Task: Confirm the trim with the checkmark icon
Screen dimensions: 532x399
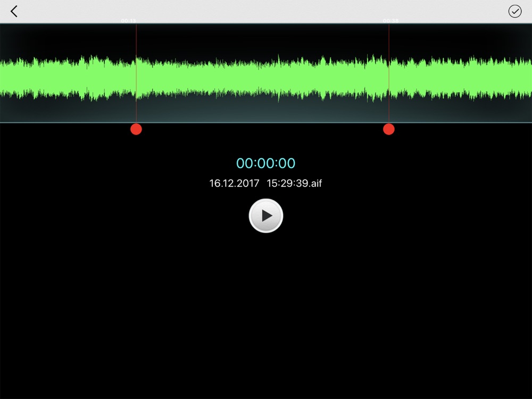Action: coord(514,11)
